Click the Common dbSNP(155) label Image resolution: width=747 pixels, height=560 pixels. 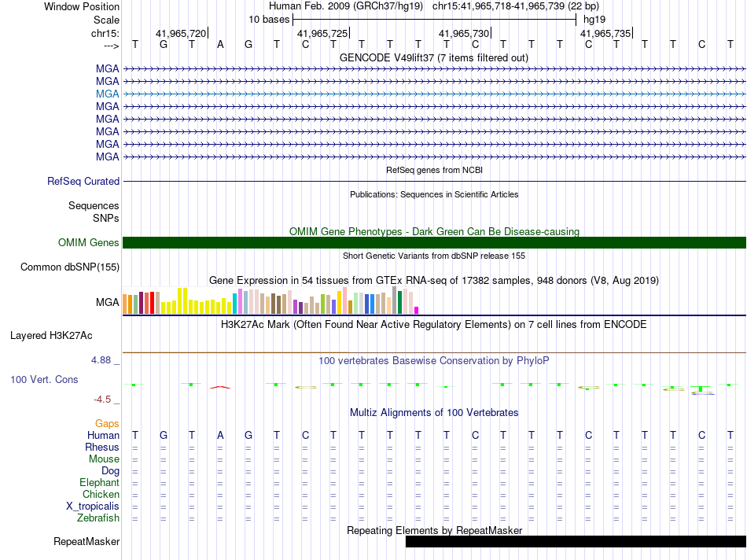pyautogui.click(x=69, y=267)
